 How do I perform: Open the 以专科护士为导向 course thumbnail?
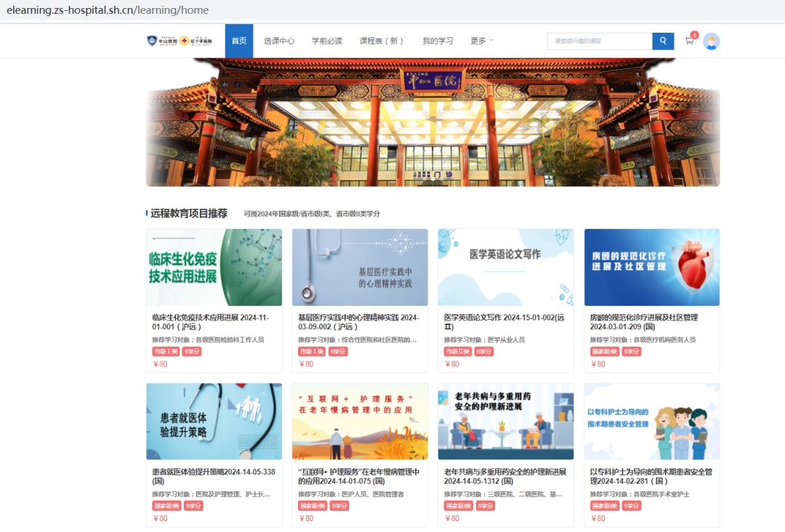pos(652,422)
